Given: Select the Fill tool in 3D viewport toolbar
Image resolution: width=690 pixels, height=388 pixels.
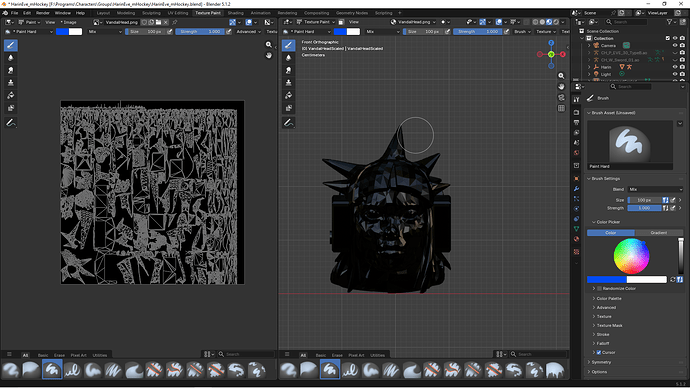Looking at the screenshot, I should 289,95.
